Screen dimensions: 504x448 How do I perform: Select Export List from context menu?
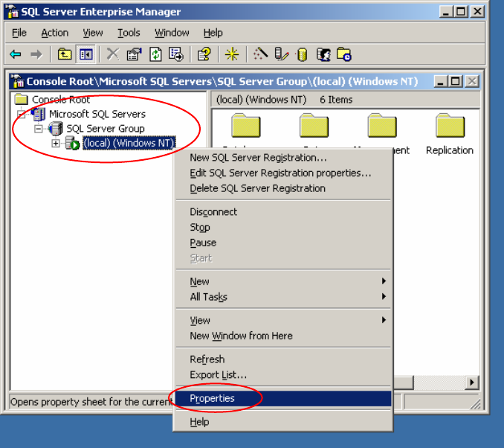click(x=283, y=374)
